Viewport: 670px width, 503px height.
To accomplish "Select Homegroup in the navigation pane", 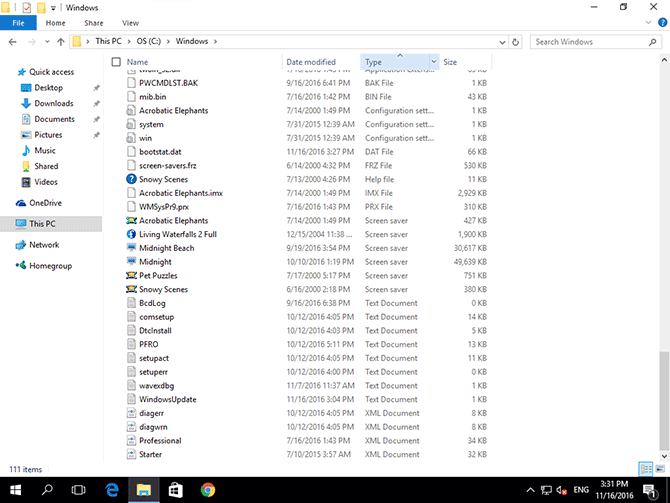I will 50,266.
